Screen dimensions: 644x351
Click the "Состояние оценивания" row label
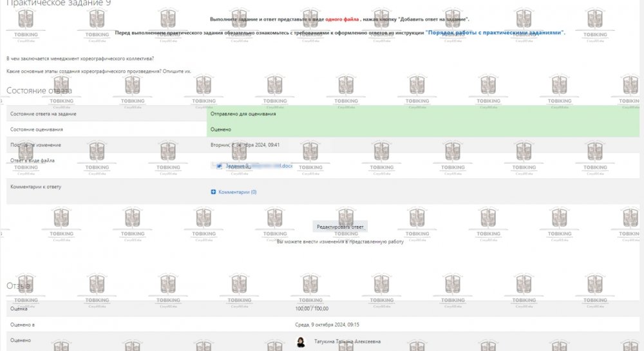coord(37,129)
